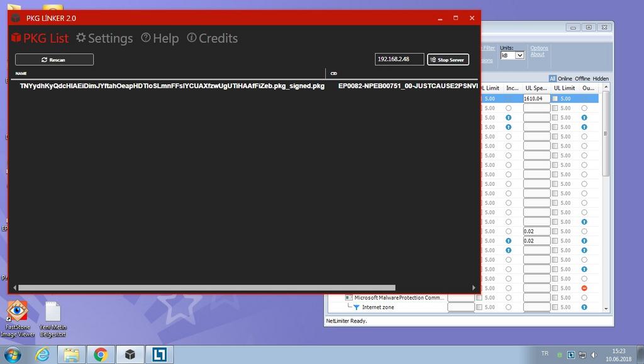644x364 pixels.
Task: Select Yeni Metin Belgesi.txt desktop file
Action: coord(53,319)
